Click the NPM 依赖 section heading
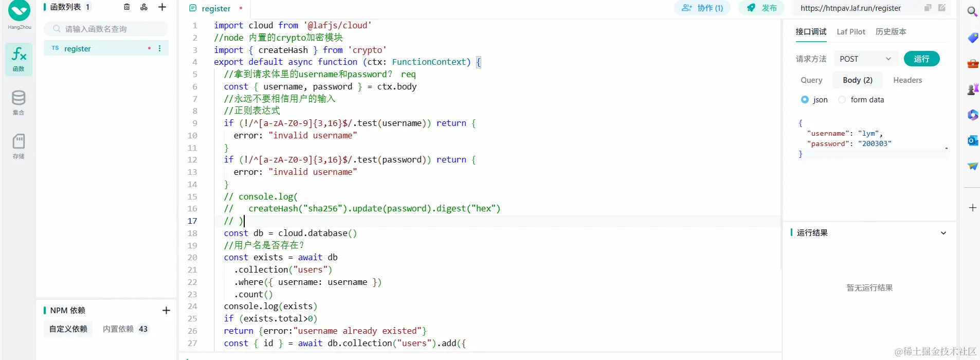This screenshot has width=980, height=360. click(68, 311)
